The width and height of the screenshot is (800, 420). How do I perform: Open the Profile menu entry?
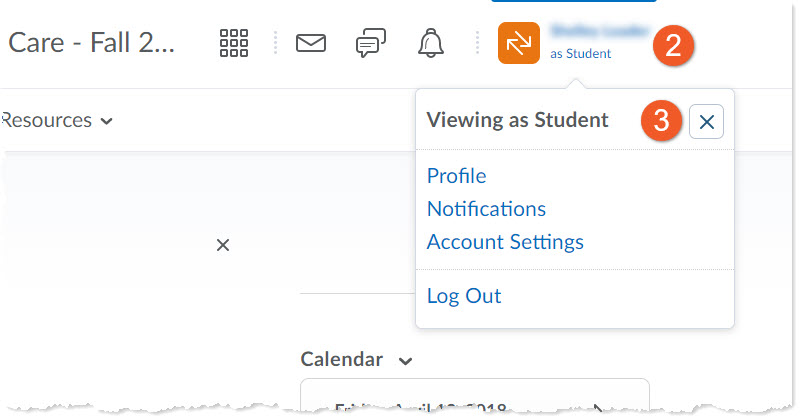tap(456, 176)
